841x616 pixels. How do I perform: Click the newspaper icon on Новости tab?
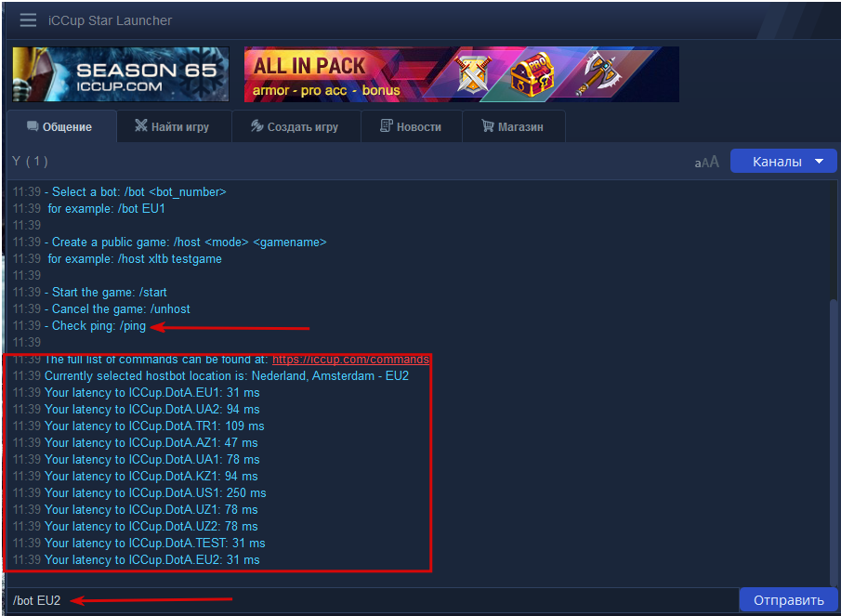click(x=387, y=126)
